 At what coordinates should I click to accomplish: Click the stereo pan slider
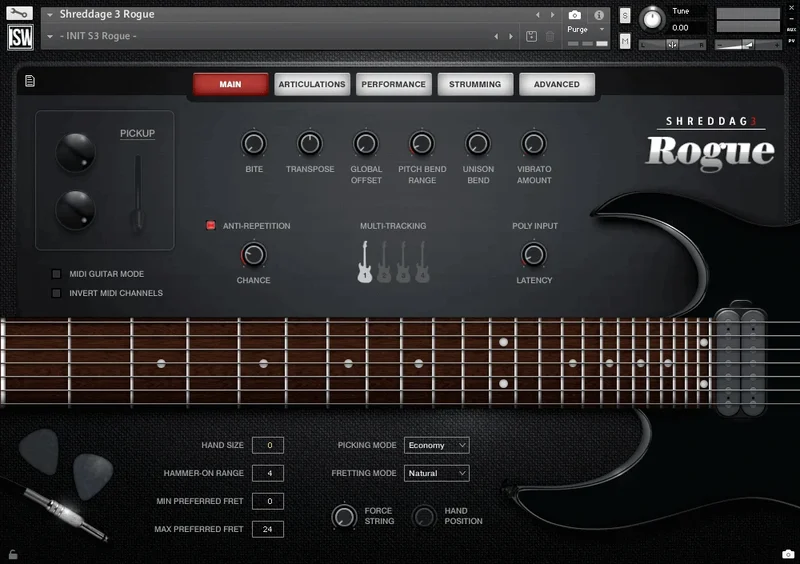pos(672,45)
